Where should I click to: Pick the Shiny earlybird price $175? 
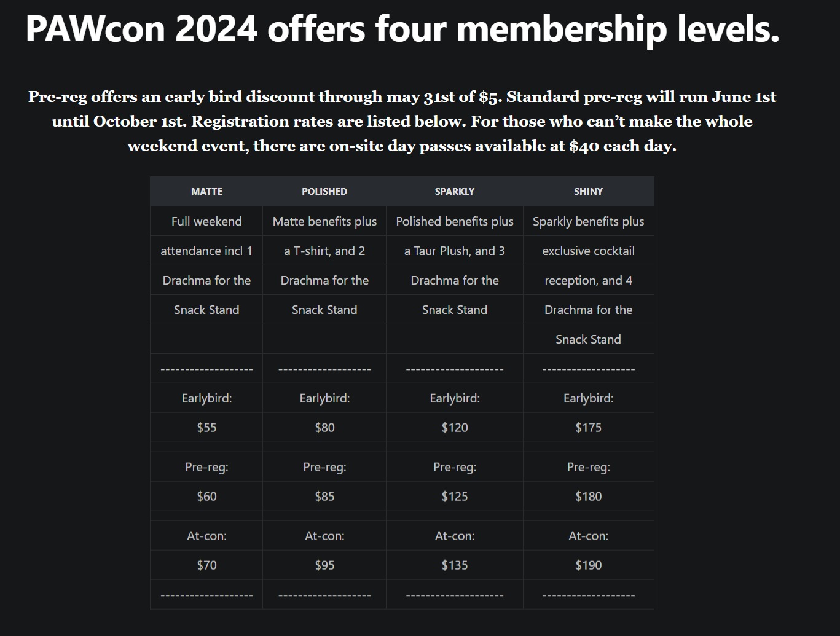[x=588, y=428]
